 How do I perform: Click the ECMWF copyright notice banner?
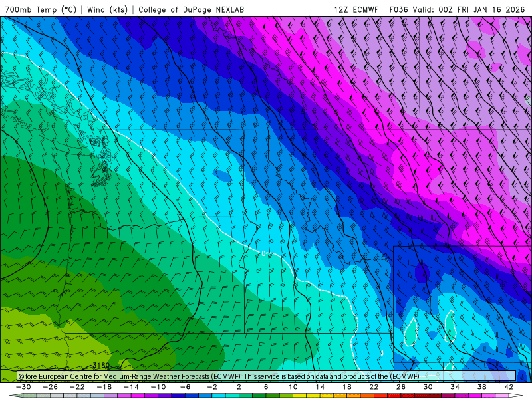pos(267,376)
